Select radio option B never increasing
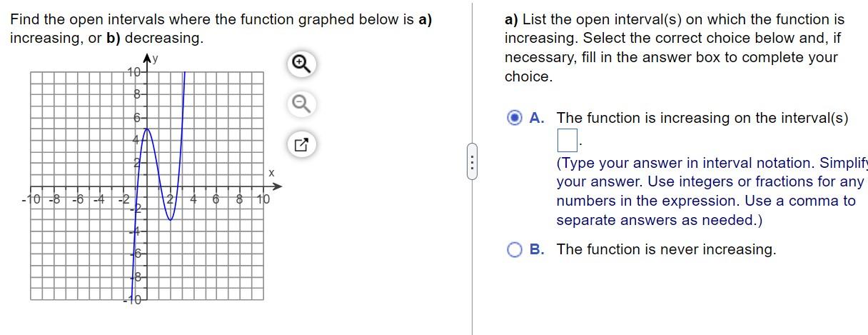This screenshot has width=868, height=335. coord(515,249)
